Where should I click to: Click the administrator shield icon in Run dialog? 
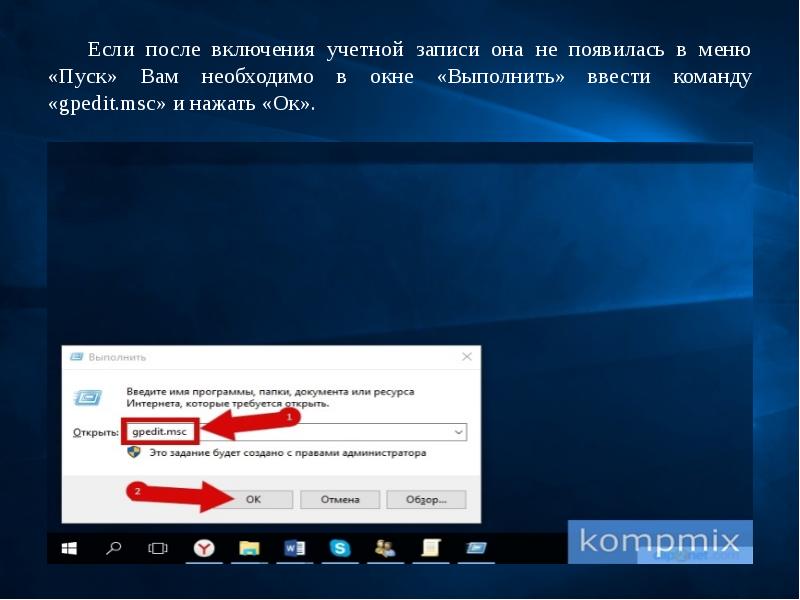click(x=134, y=452)
